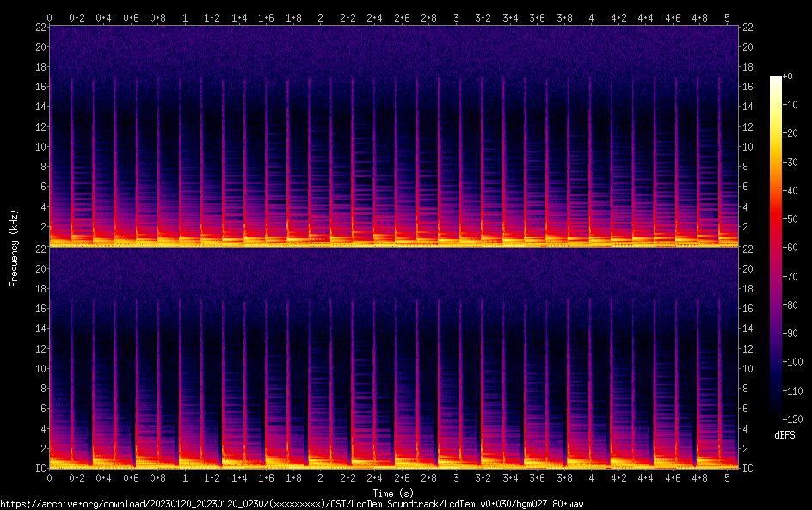
Task: Click the 2 second mark on the top time axis
Action: [320, 17]
